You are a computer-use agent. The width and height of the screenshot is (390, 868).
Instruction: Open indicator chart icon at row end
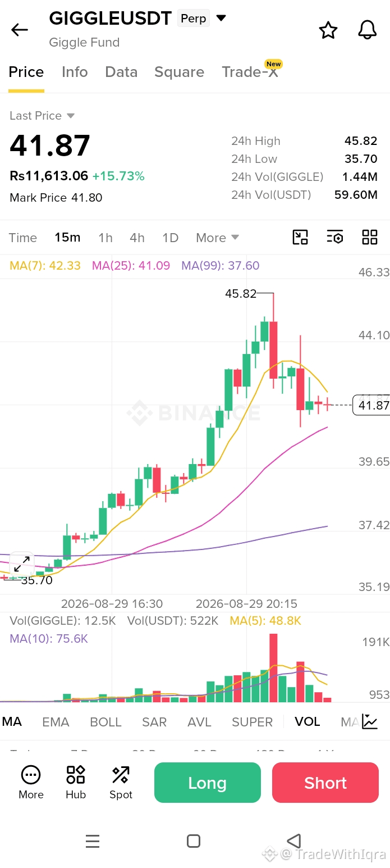pyautogui.click(x=370, y=721)
